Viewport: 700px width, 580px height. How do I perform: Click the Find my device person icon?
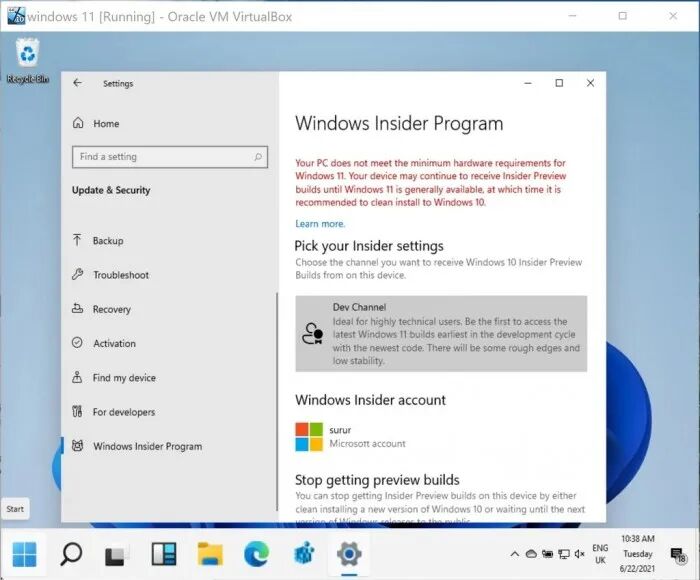(x=77, y=377)
